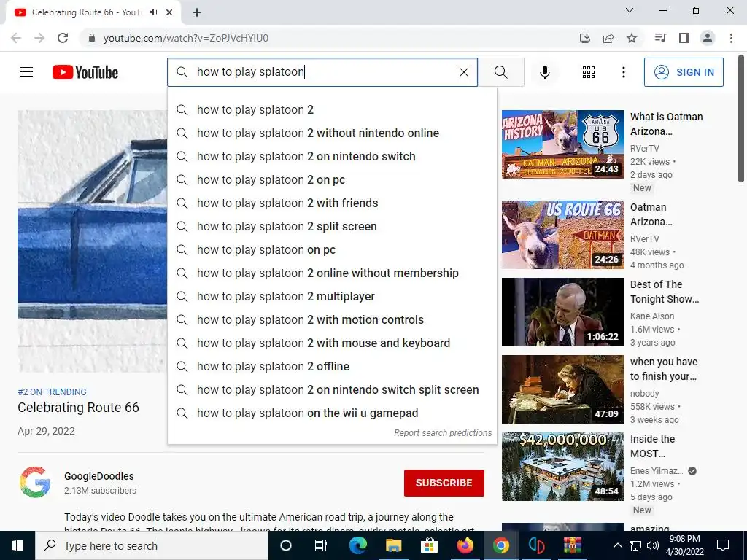The height and width of the screenshot is (560, 747).
Task: Select suggestion 'with motion controls'
Action: tap(332, 319)
